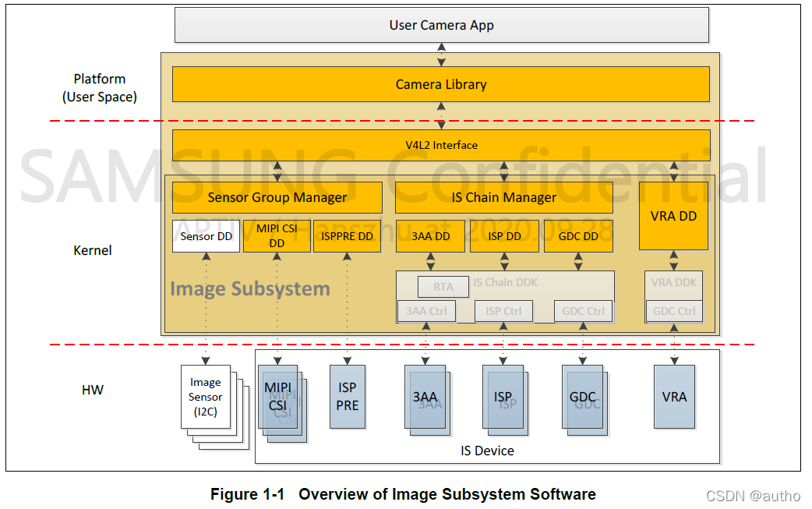Select the Image Sensor (I2C) hardware block
Image resolution: width=812 pixels, height=509 pixels.
[206, 397]
